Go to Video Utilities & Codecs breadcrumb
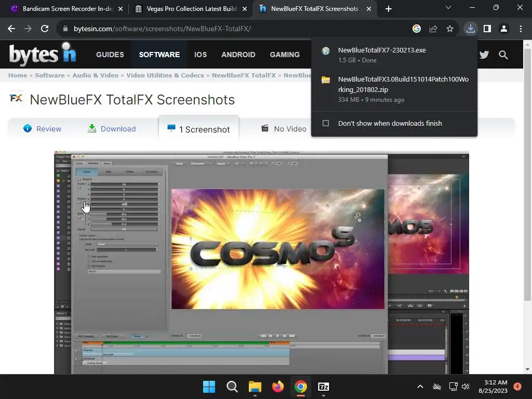The width and height of the screenshot is (532, 399). [165, 75]
